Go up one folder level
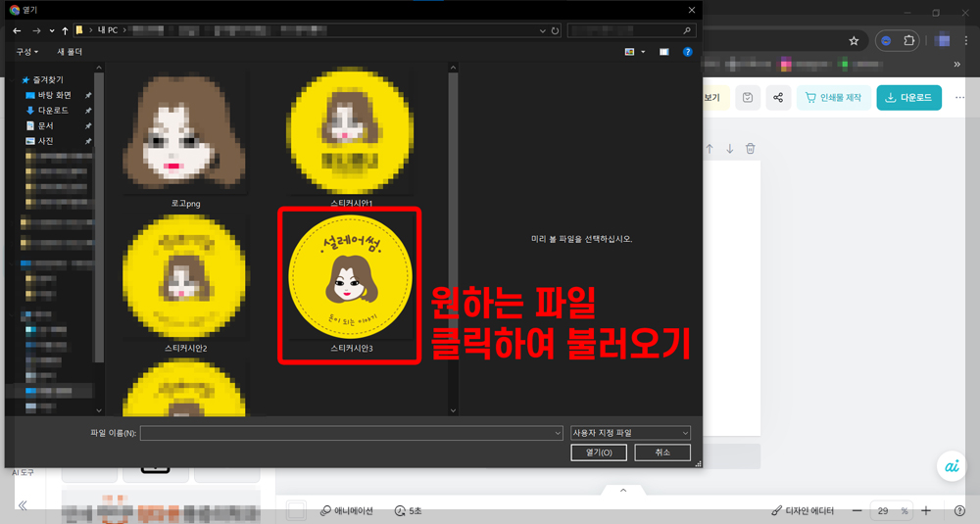Viewport: 980px width, 524px height. [x=65, y=30]
